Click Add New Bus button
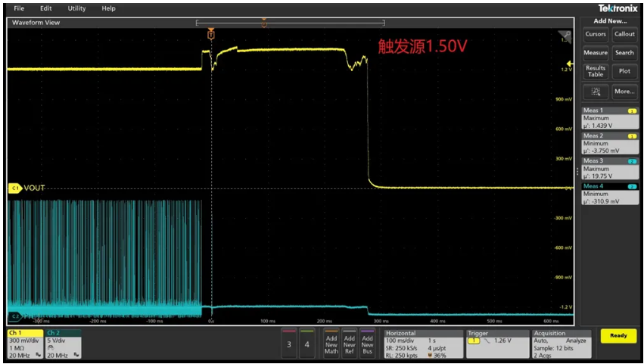644x364 pixels. [x=367, y=344]
